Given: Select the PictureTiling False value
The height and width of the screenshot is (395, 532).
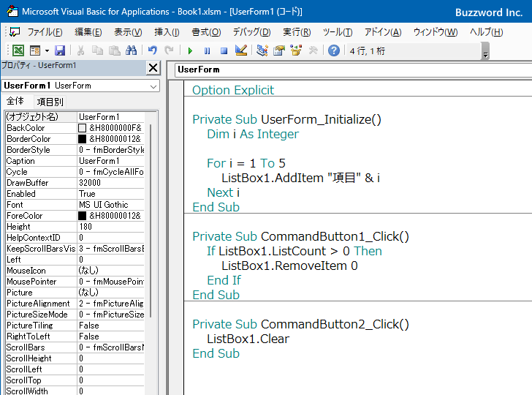Looking at the screenshot, I should tap(111, 326).
